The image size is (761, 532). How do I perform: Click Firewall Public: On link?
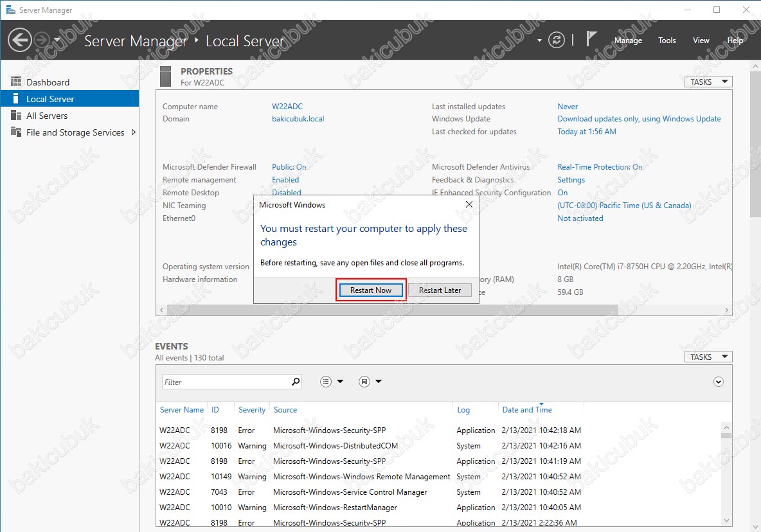pos(289,167)
